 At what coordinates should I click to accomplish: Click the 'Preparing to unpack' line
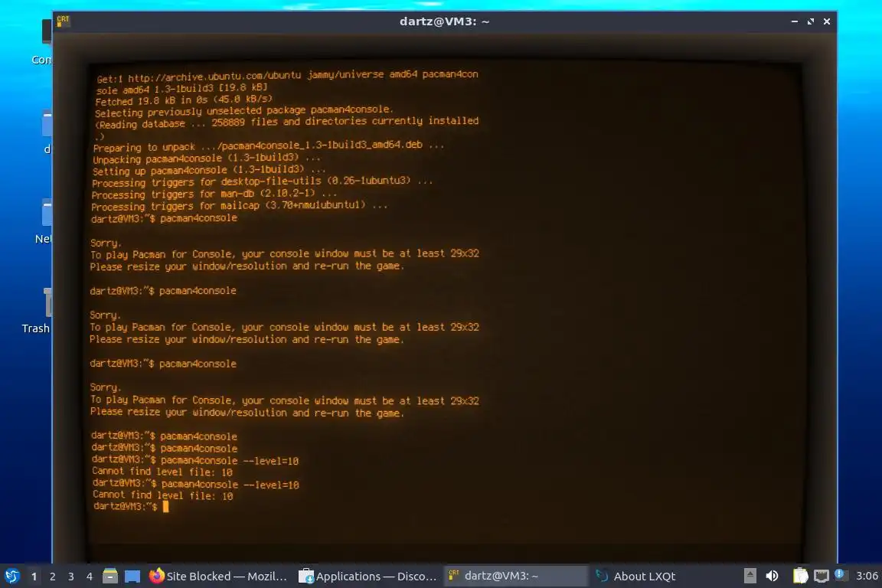click(x=268, y=146)
